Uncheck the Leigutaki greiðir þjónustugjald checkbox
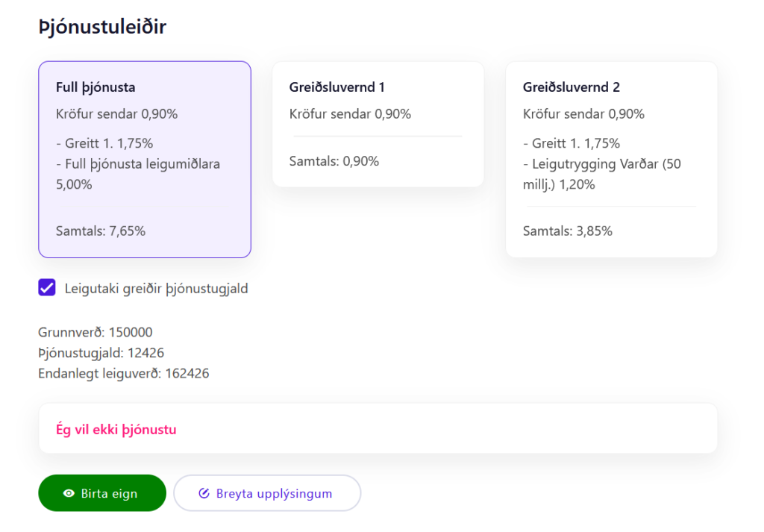 pos(47,288)
